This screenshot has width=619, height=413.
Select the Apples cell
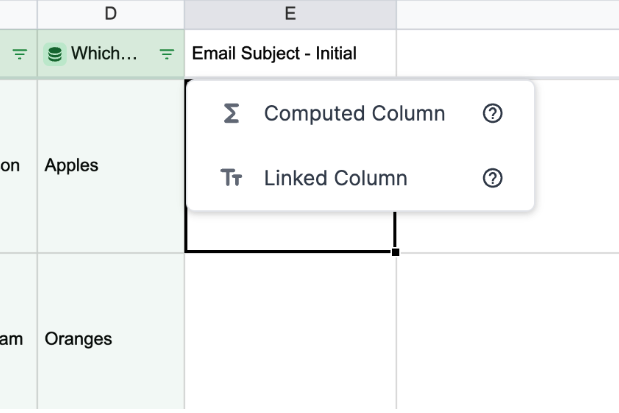(x=111, y=165)
